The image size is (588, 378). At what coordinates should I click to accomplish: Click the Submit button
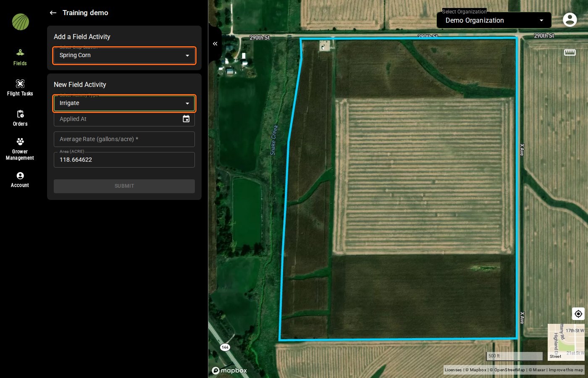(x=124, y=186)
